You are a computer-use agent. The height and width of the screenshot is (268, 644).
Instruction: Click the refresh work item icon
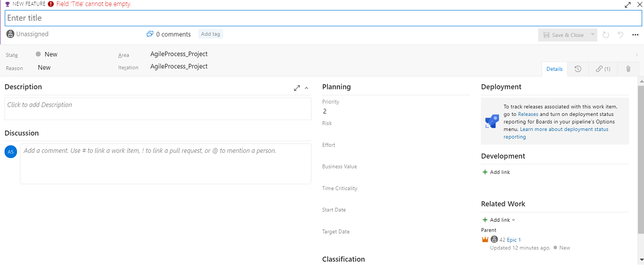pos(606,35)
